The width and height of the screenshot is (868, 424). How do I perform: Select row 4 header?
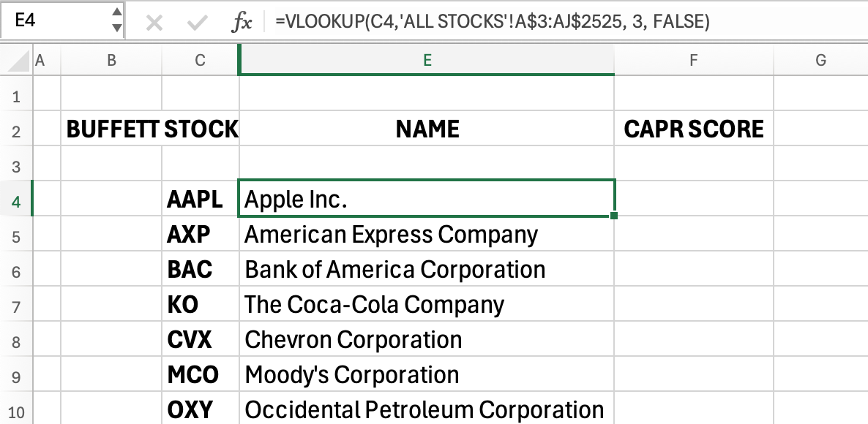[x=16, y=200]
